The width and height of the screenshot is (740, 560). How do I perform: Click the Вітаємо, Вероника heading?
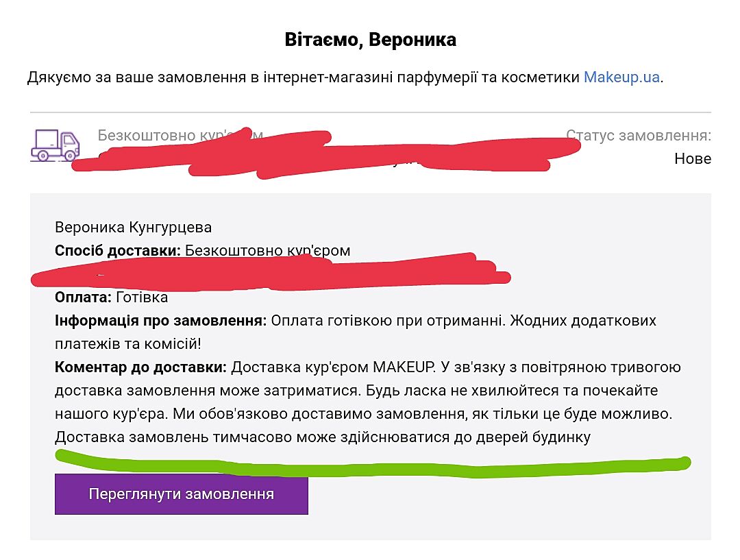(x=370, y=40)
